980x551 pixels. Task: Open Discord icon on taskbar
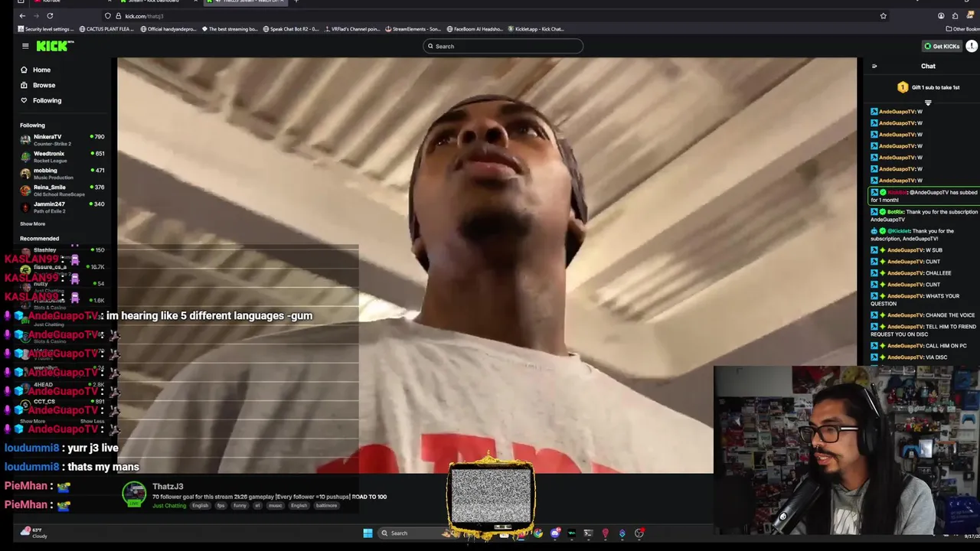(555, 533)
